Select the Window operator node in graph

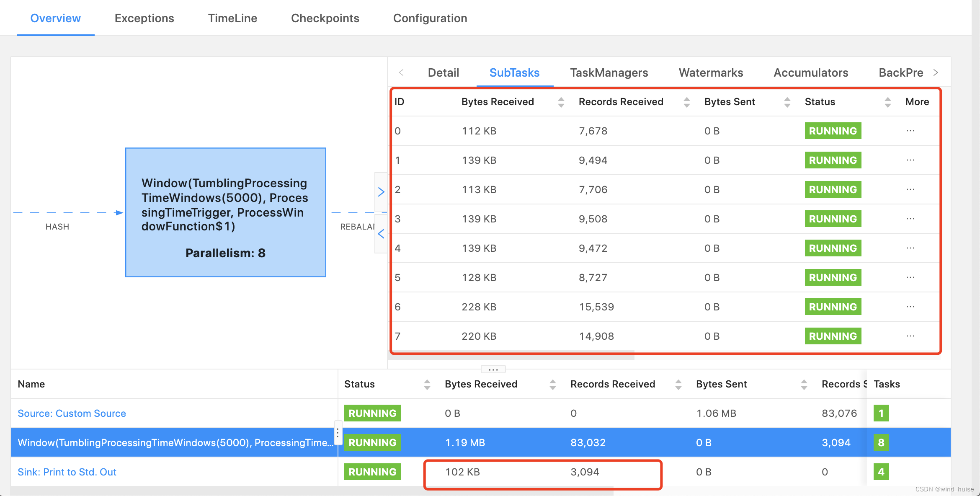[225, 212]
